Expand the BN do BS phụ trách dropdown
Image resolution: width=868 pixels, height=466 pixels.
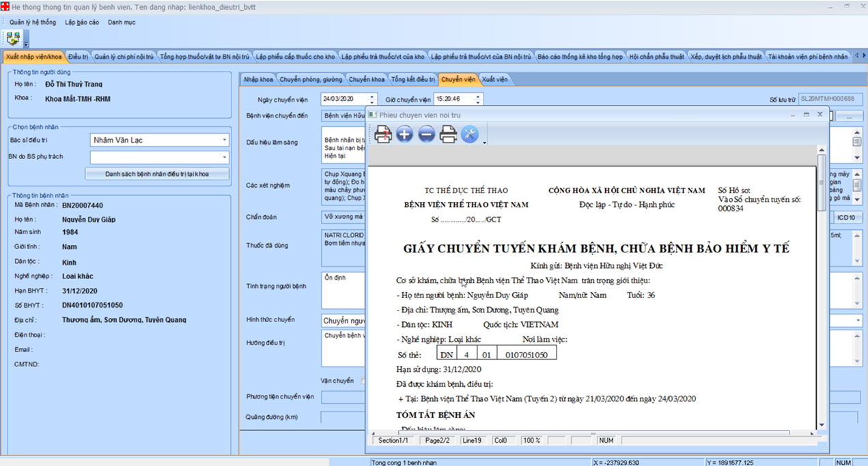point(224,157)
